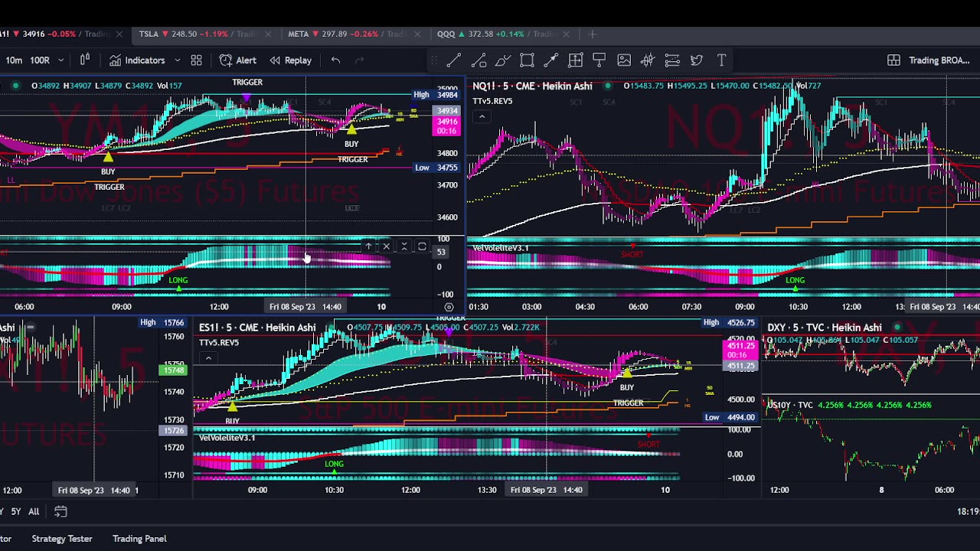The height and width of the screenshot is (551, 980).
Task: Open the indicator templates grid icon
Action: (196, 60)
